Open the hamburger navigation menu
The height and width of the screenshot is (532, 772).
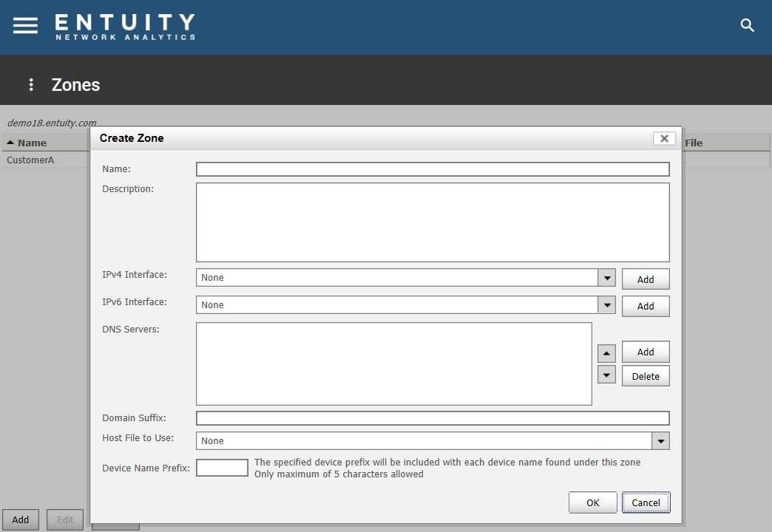pyautogui.click(x=24, y=25)
